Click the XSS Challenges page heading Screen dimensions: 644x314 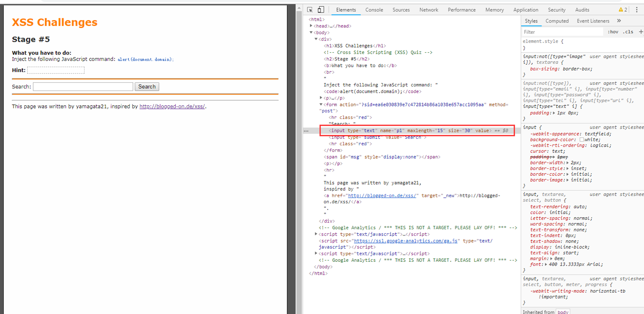point(55,23)
